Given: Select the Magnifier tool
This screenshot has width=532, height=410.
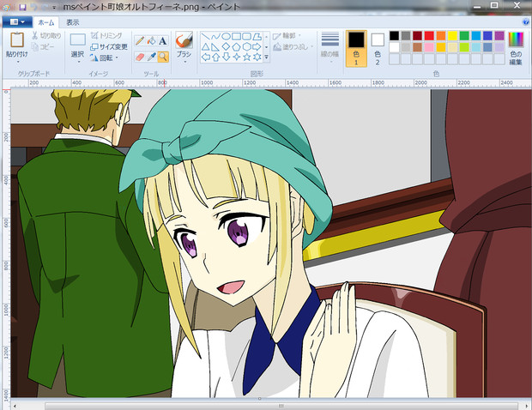Looking at the screenshot, I should [x=163, y=57].
